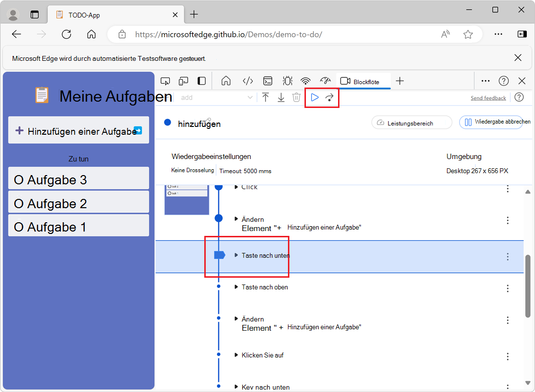Click the import recording upload arrow
This screenshot has width=535, height=392.
click(x=266, y=98)
